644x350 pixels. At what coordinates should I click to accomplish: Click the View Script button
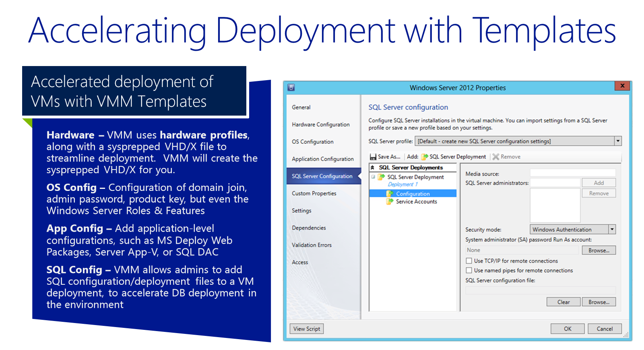[x=307, y=329]
